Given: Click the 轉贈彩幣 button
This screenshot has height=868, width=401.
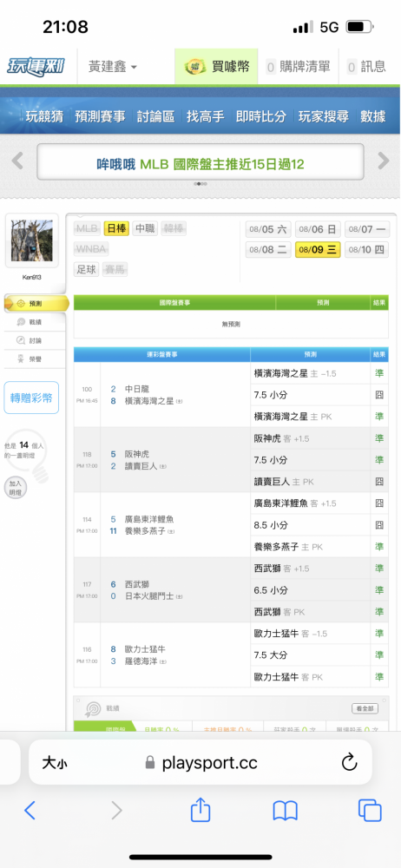Looking at the screenshot, I should point(31,398).
